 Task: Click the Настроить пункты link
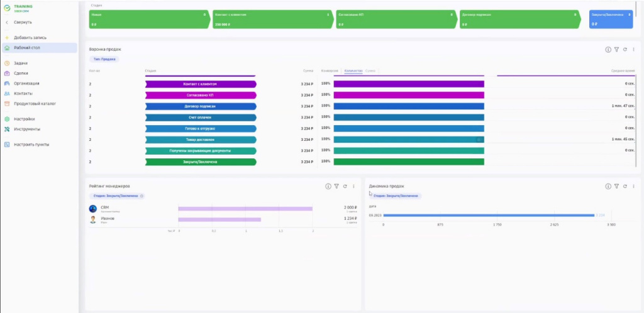pyautogui.click(x=31, y=145)
